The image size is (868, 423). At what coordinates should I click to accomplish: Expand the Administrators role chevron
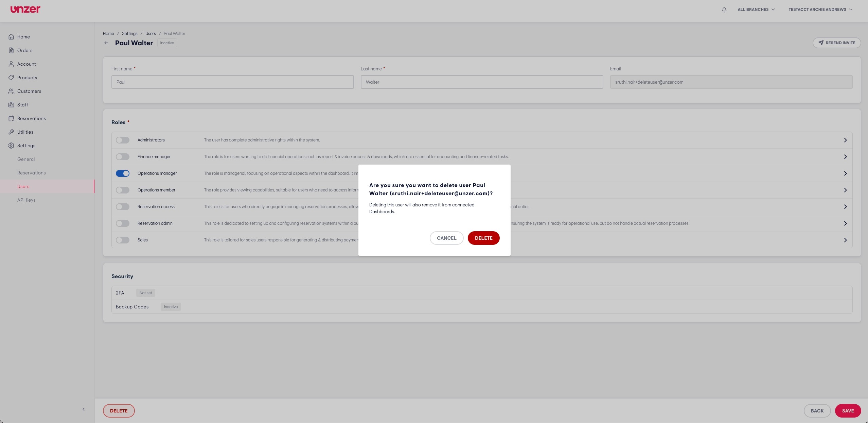click(845, 140)
